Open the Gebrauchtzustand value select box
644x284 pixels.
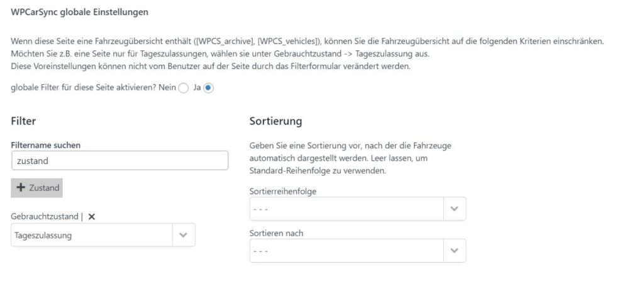pyautogui.click(x=92, y=235)
